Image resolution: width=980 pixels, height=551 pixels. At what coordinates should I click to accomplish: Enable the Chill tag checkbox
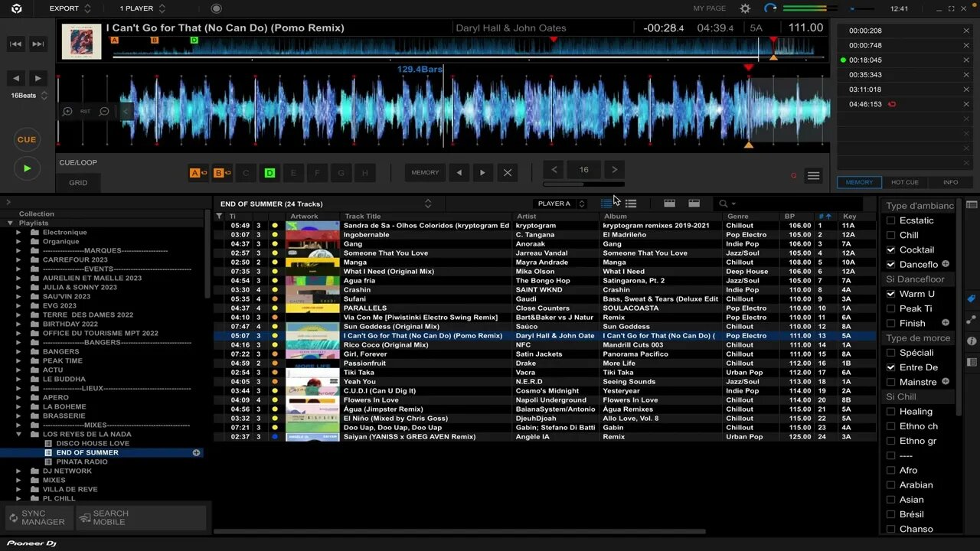pos(890,235)
